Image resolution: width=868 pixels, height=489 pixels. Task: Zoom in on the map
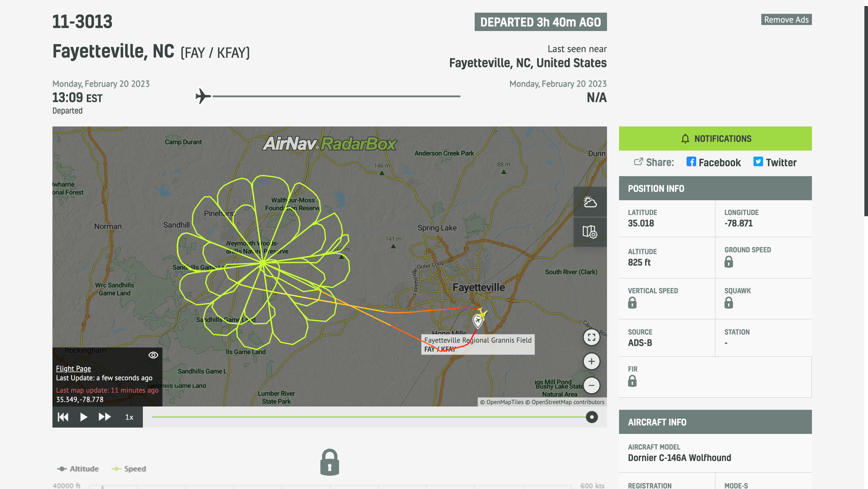coord(591,361)
